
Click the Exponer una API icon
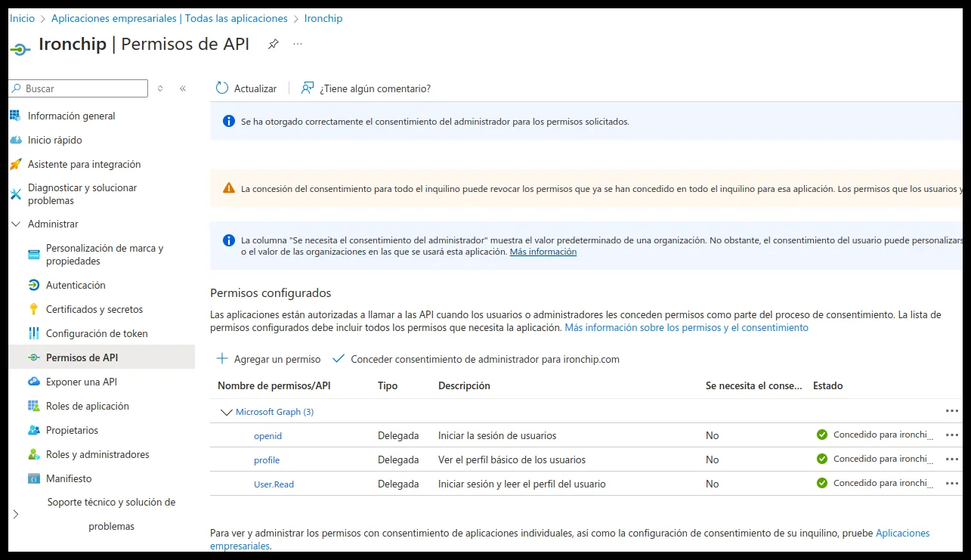coord(33,382)
